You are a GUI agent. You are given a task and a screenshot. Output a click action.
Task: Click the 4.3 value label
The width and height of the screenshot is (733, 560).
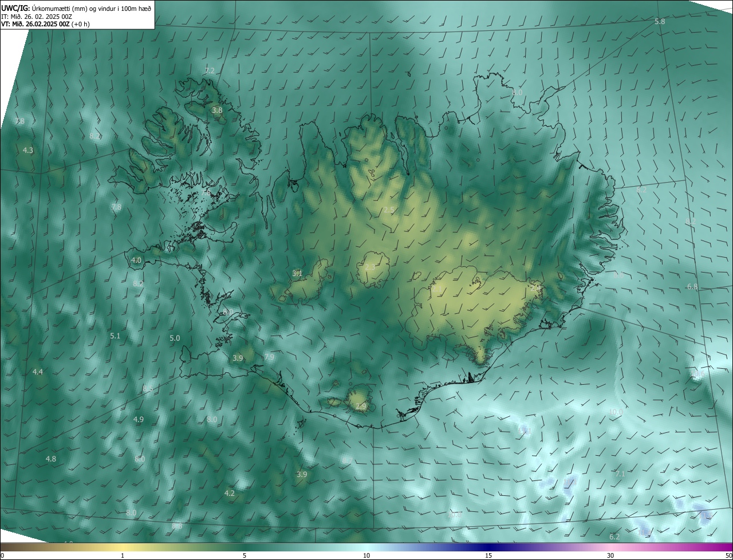28,151
